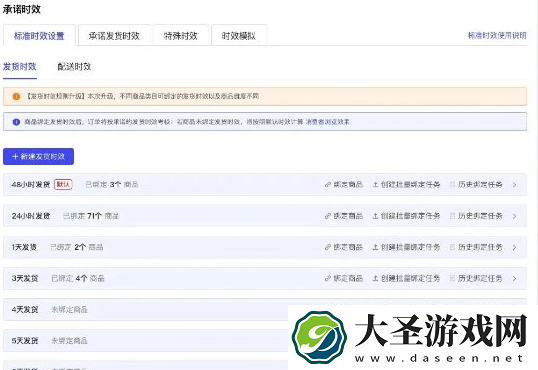Click 创建批量绑定任务 in 3天发货 row

coord(406,278)
